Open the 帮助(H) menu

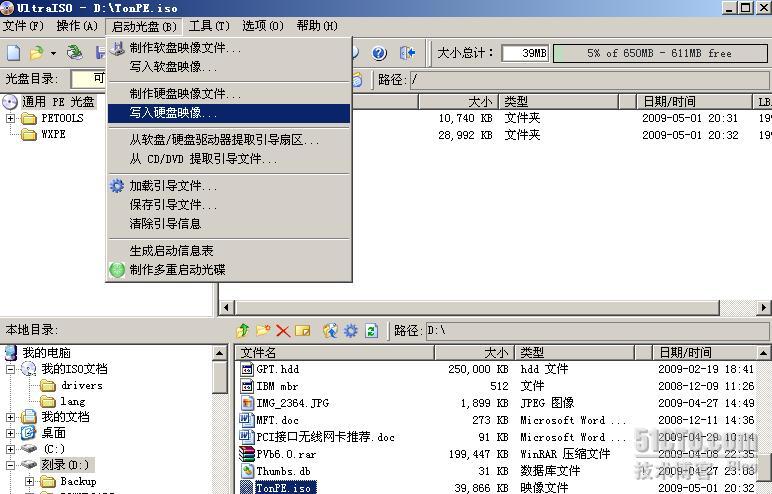coord(317,26)
